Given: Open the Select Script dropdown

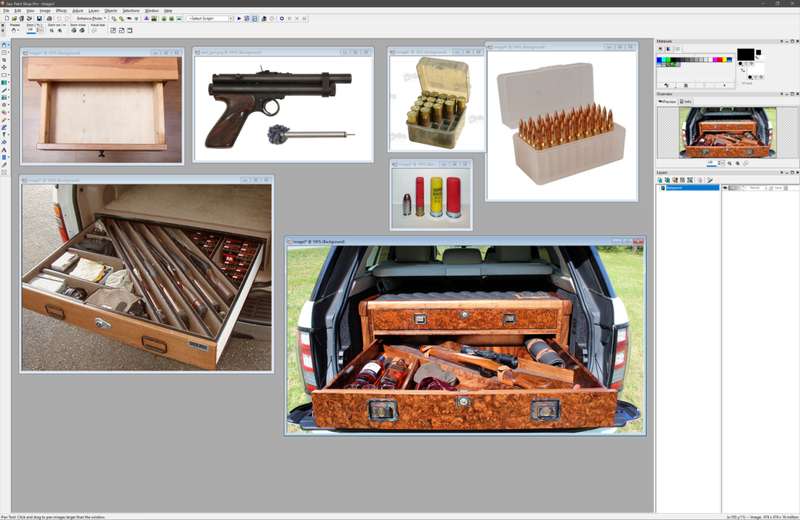Looking at the screenshot, I should 228,18.
